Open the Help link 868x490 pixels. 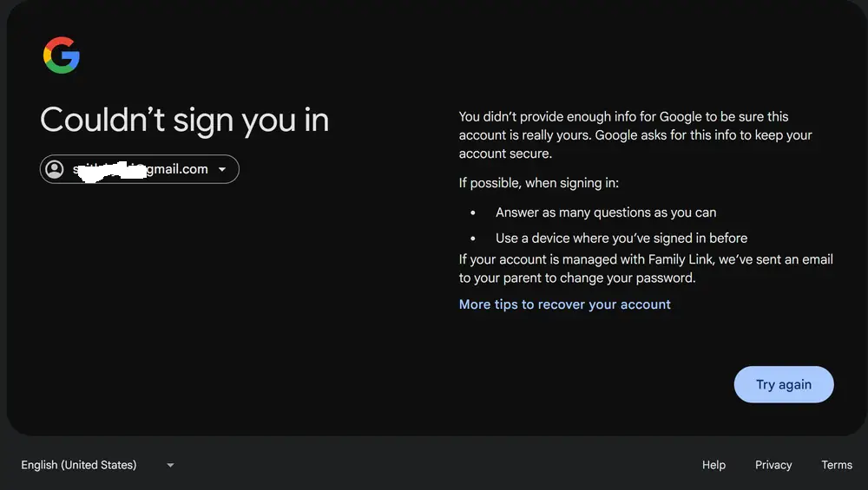[713, 465]
